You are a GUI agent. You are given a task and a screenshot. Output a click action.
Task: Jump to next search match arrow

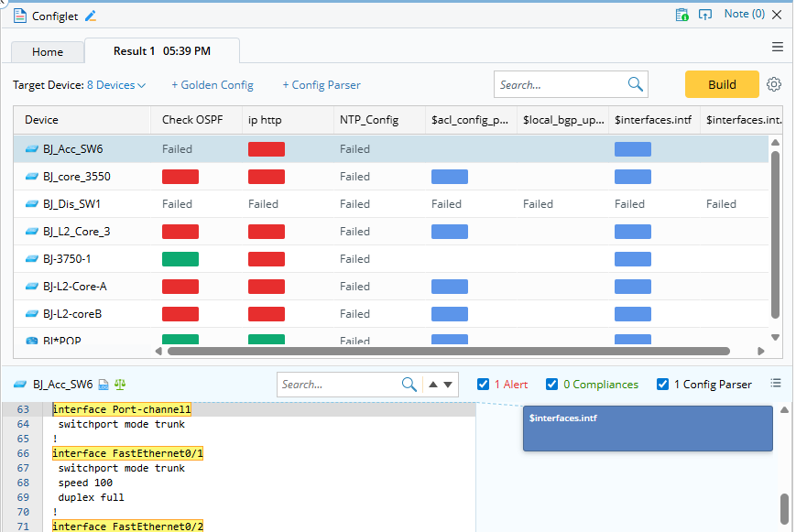click(448, 385)
